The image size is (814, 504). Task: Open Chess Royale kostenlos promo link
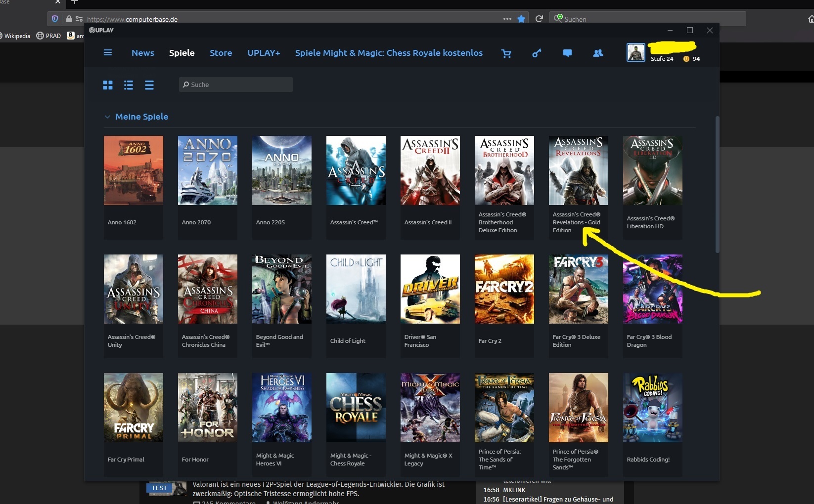pos(389,53)
